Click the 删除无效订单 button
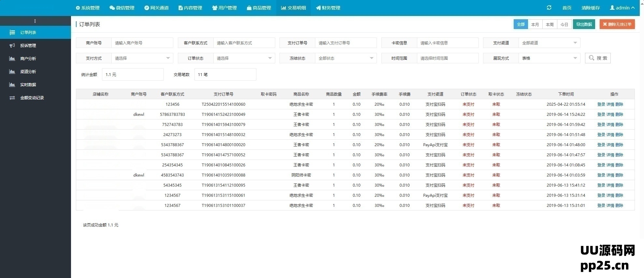The width and height of the screenshot is (644, 278). [x=617, y=24]
